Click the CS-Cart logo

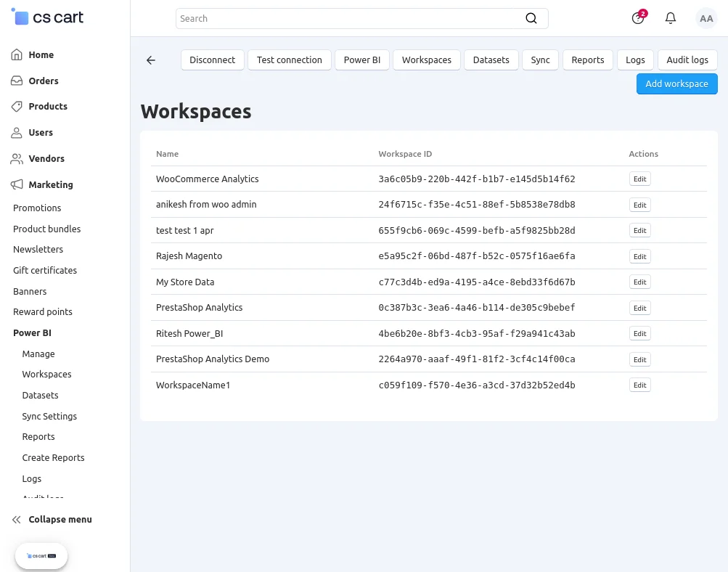(47, 17)
